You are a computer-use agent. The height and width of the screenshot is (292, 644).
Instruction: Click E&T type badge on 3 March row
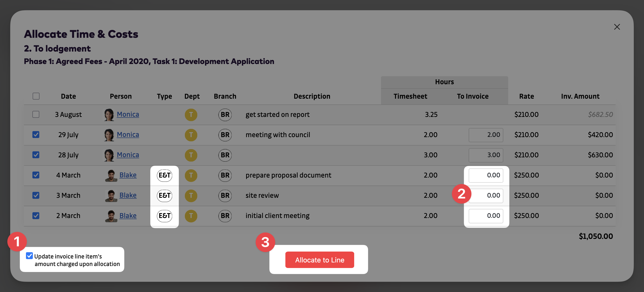164,195
